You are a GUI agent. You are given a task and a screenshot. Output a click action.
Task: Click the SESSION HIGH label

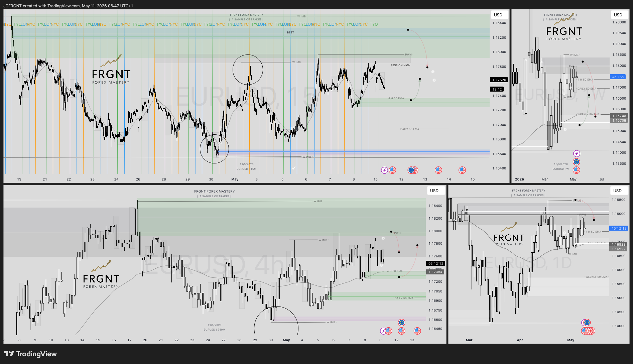click(400, 66)
